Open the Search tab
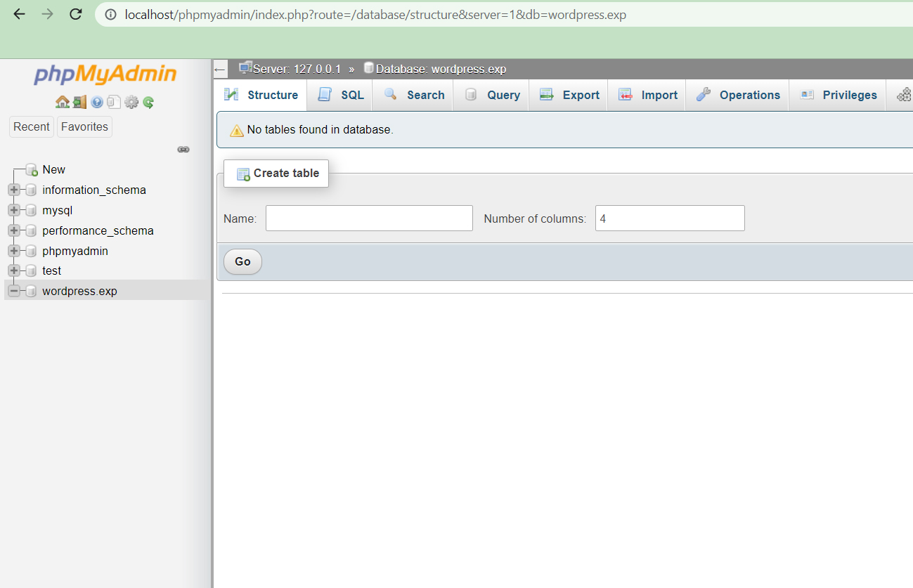Screen dimensions: 913x588 click(413, 96)
